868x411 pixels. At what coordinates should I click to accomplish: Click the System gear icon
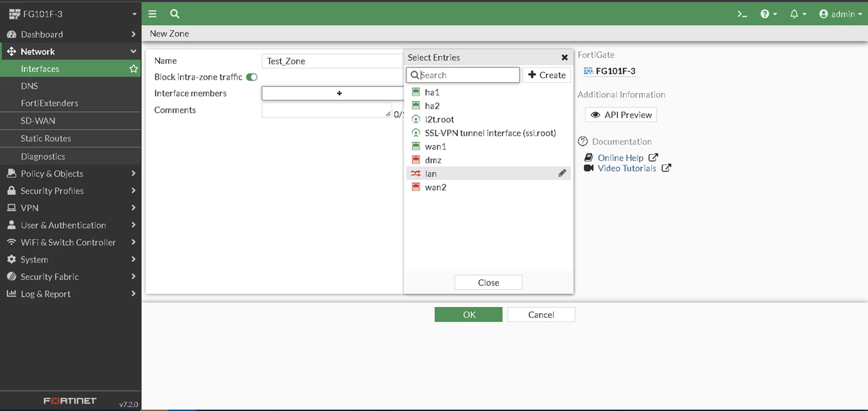click(11, 260)
